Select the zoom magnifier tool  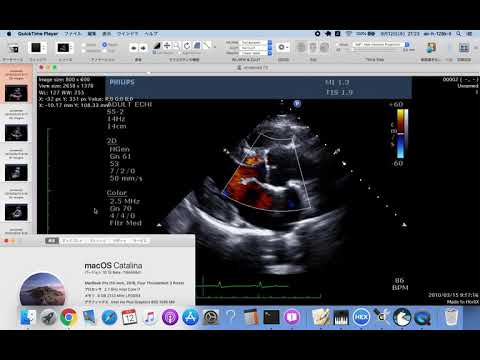(177, 46)
